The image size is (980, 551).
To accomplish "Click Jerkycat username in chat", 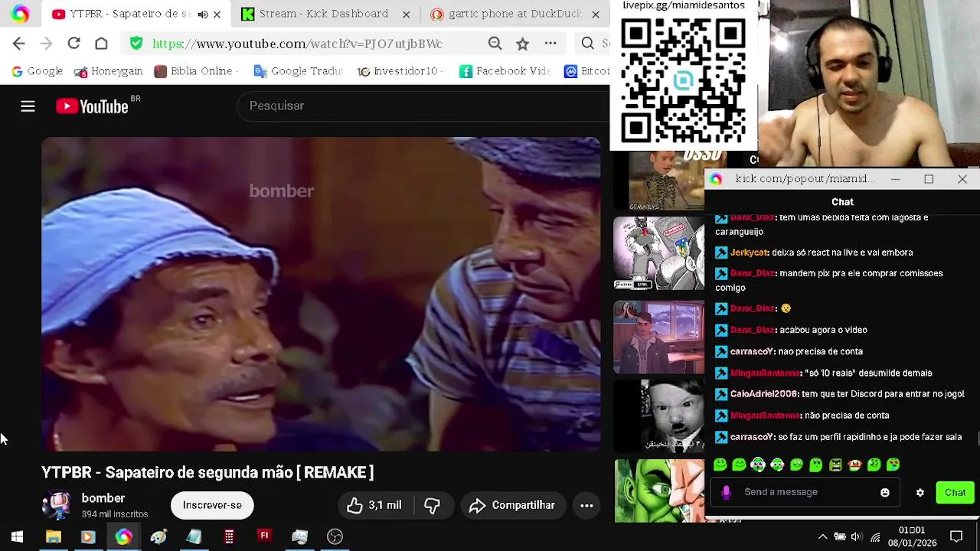I will pos(749,253).
